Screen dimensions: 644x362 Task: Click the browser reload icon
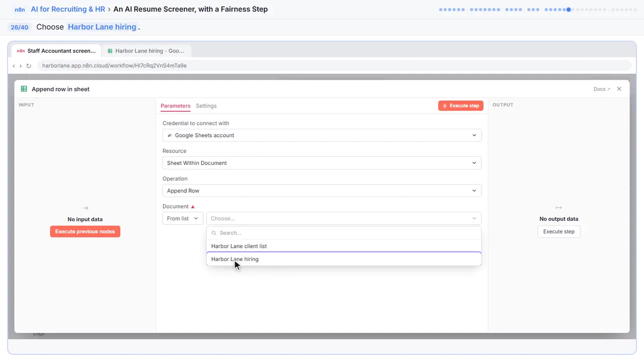point(29,66)
